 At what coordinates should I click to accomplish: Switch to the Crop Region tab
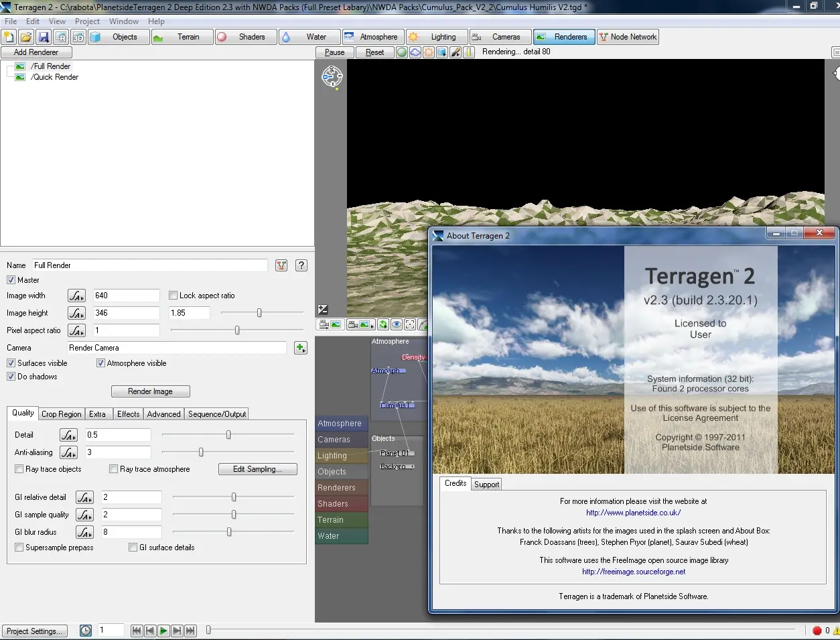tap(61, 414)
